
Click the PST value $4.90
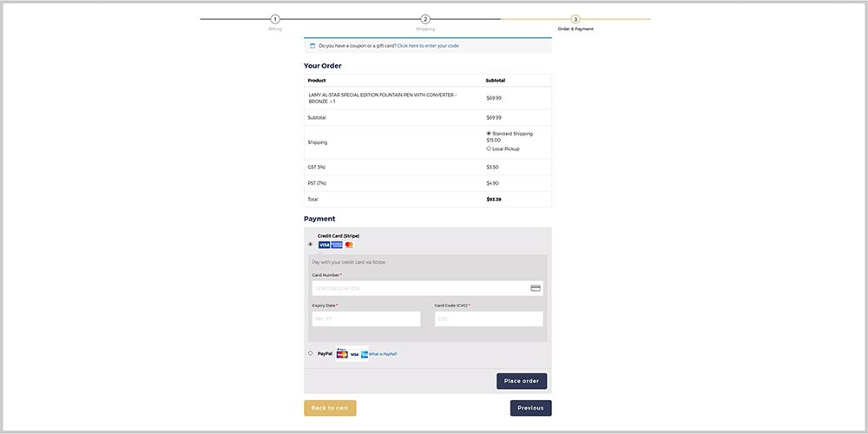tap(492, 183)
